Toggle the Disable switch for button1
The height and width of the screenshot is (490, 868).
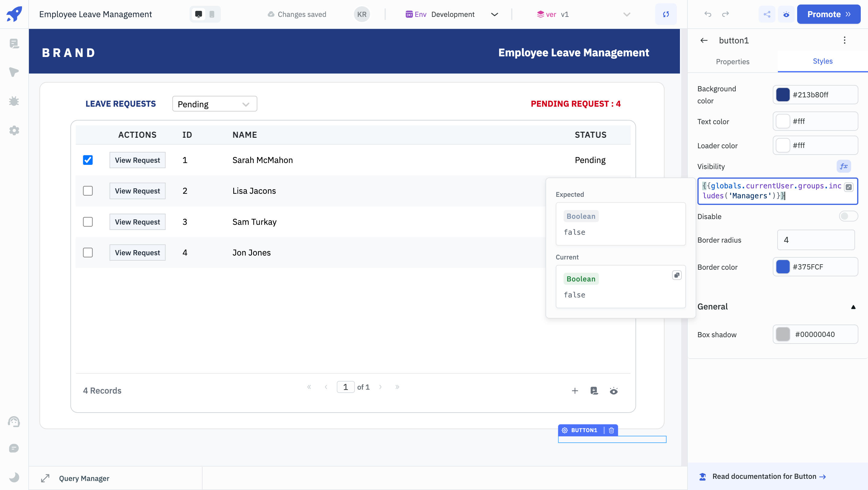point(848,216)
